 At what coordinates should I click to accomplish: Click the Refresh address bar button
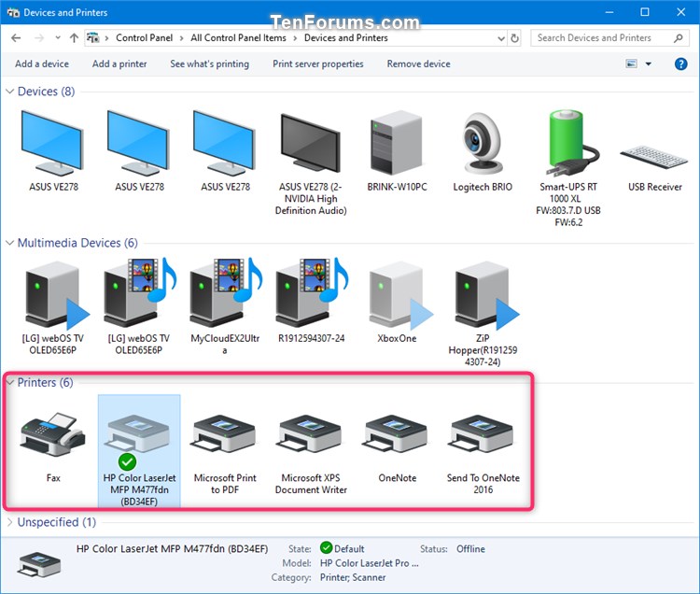tap(514, 38)
